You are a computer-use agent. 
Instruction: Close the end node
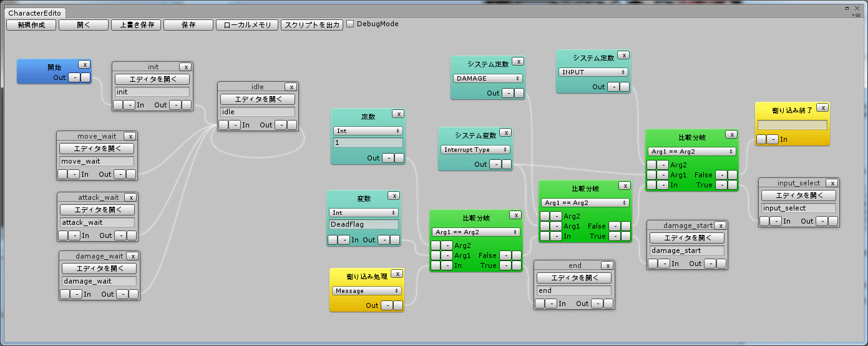(x=608, y=265)
